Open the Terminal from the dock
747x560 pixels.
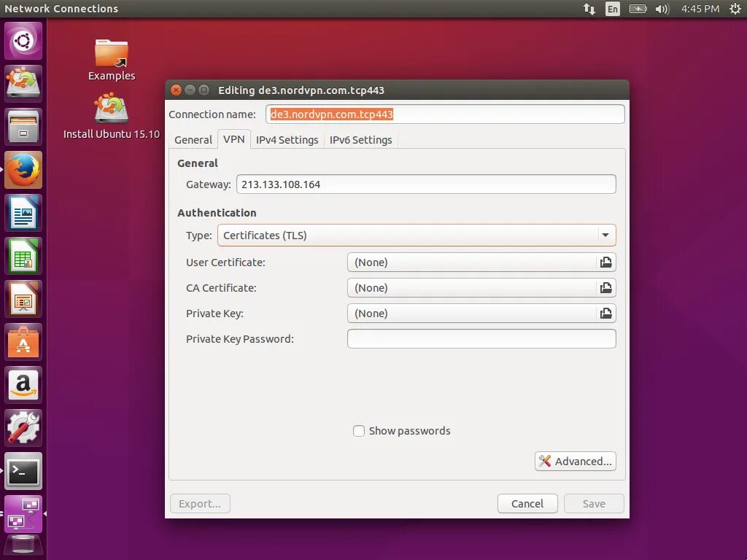click(23, 471)
